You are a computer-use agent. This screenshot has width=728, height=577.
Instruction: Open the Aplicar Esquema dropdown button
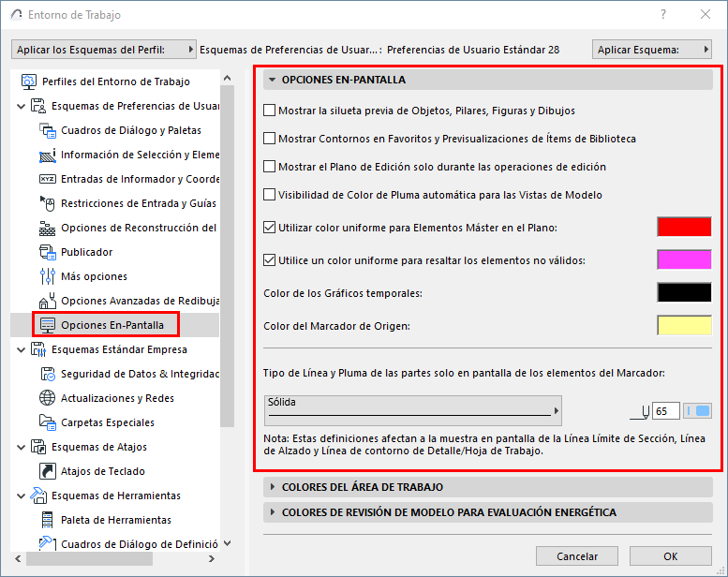(x=652, y=50)
